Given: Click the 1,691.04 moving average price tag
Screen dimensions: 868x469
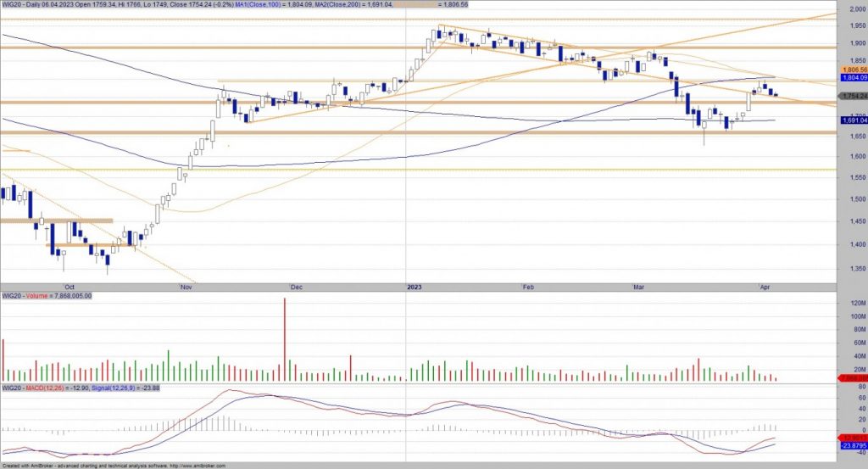Looking at the screenshot, I should [853, 120].
